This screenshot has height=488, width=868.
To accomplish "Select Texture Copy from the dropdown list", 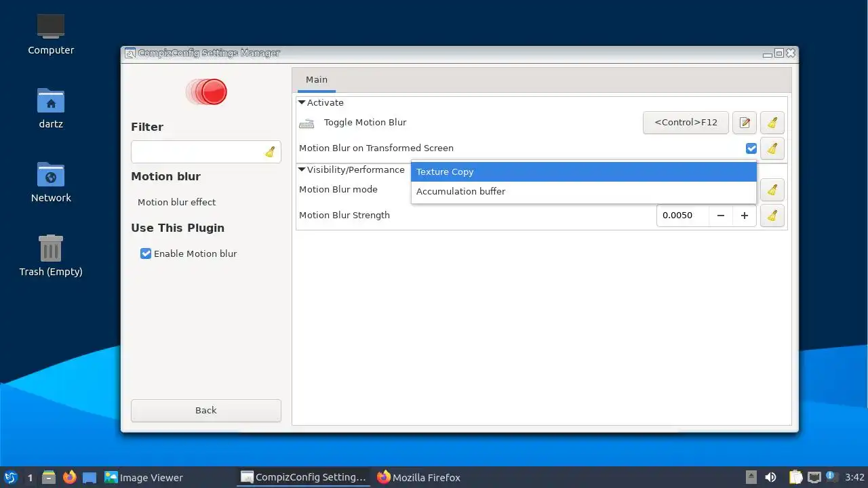I will pos(584,172).
